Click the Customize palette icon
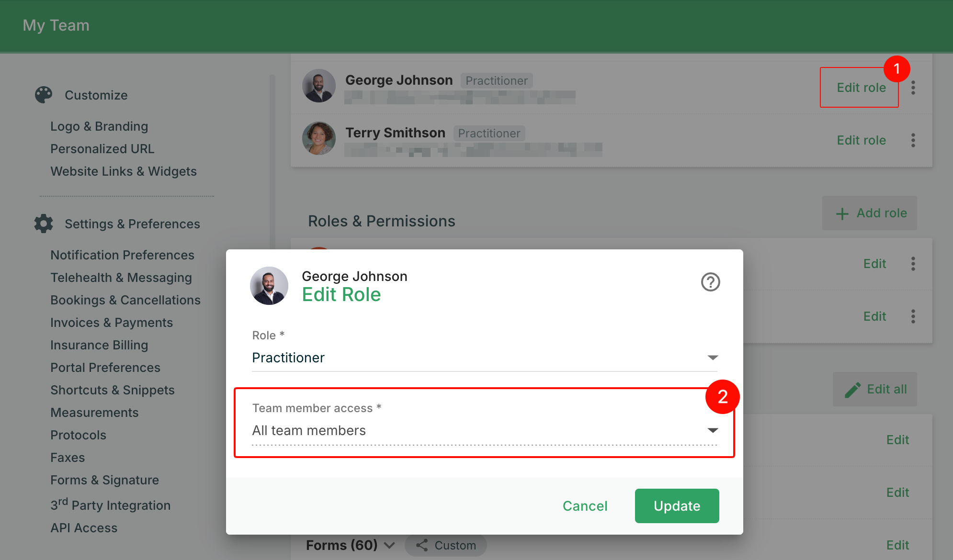The image size is (953, 560). pos(44,95)
